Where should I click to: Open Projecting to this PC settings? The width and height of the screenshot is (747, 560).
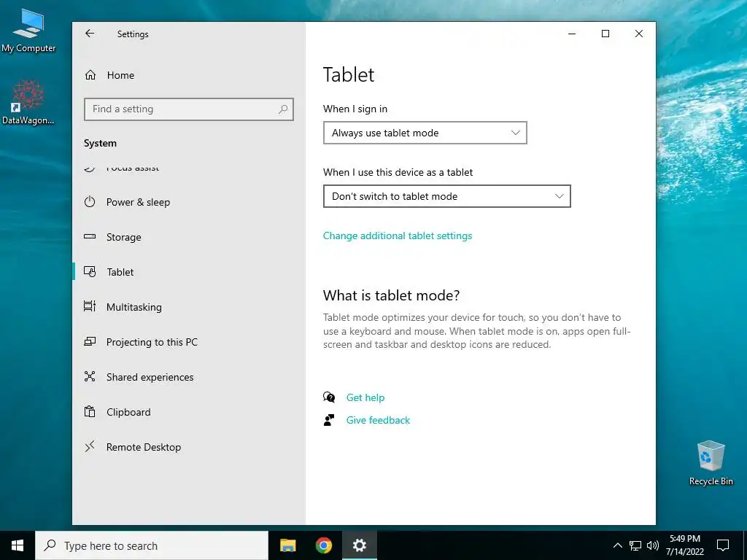pyautogui.click(x=189, y=342)
